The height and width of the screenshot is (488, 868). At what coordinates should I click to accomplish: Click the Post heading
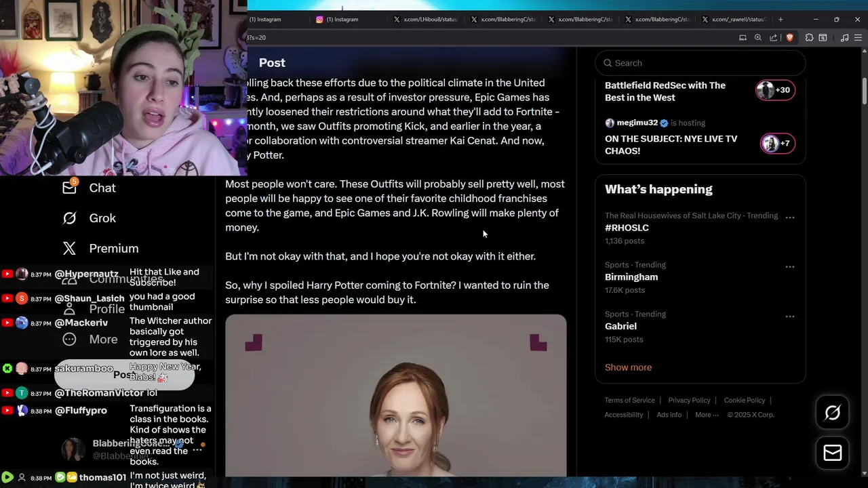(272, 63)
